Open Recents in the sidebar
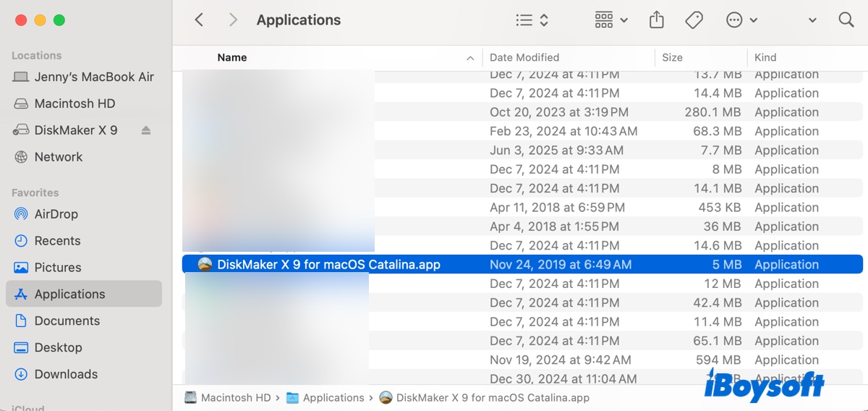 (x=57, y=241)
